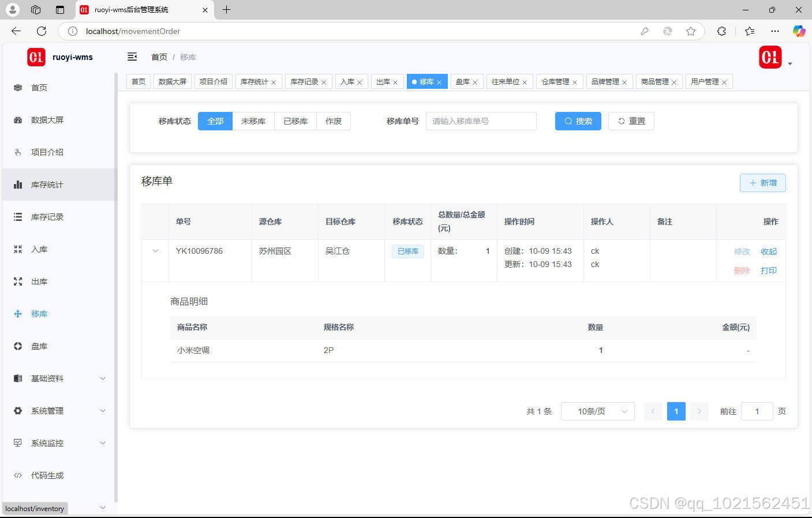This screenshot has width=812, height=518.
Task: Close the 往来单位 tab
Action: [525, 82]
